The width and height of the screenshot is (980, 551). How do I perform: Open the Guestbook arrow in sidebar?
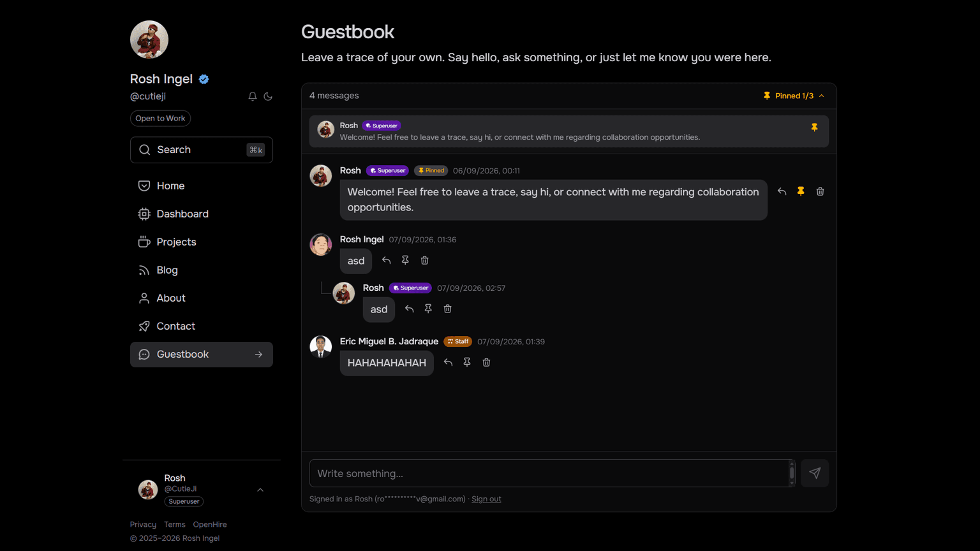(x=258, y=355)
